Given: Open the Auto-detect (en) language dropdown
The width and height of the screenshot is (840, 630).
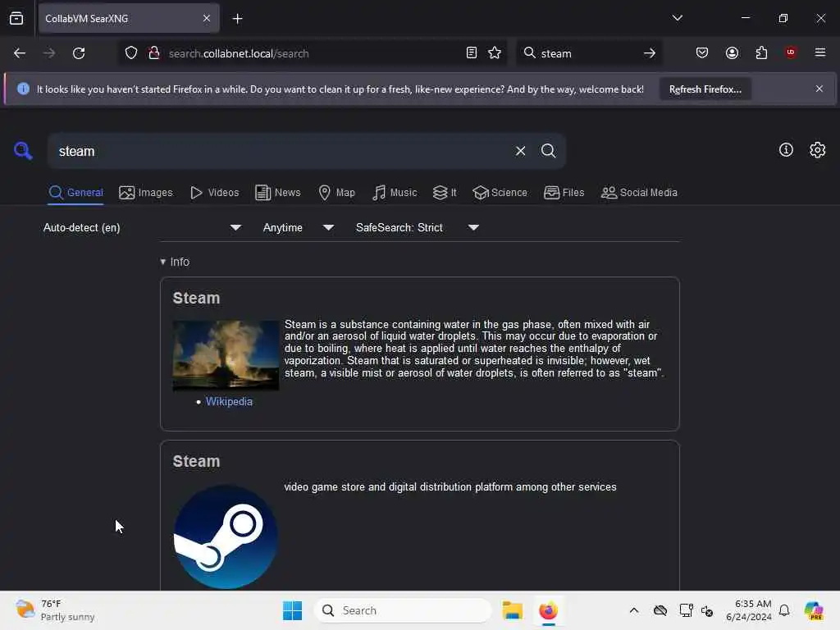Looking at the screenshot, I should [x=142, y=228].
